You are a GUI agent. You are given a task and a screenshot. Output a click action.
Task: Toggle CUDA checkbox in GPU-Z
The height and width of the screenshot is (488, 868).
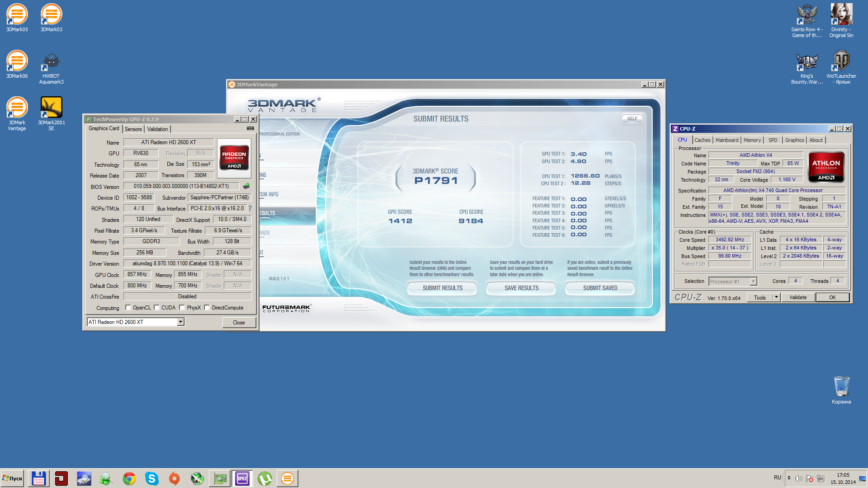(156, 308)
